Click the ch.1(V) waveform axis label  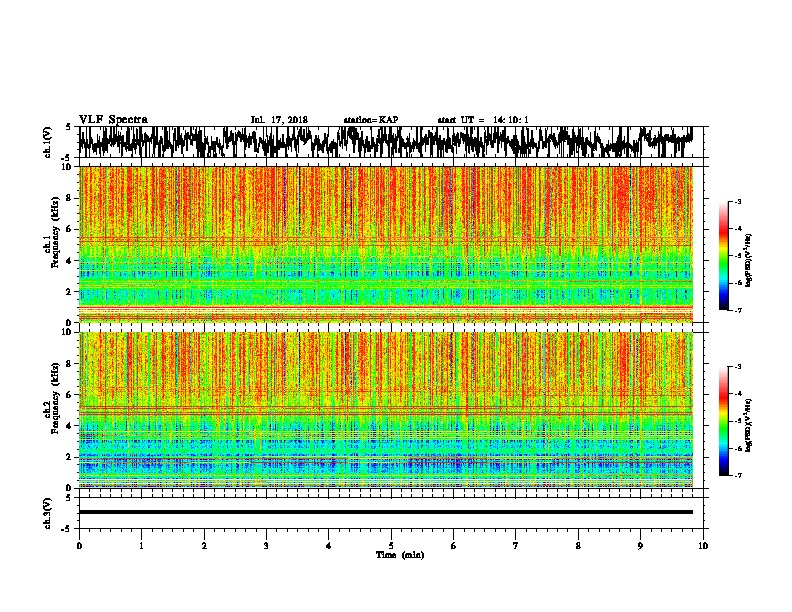click(48, 142)
